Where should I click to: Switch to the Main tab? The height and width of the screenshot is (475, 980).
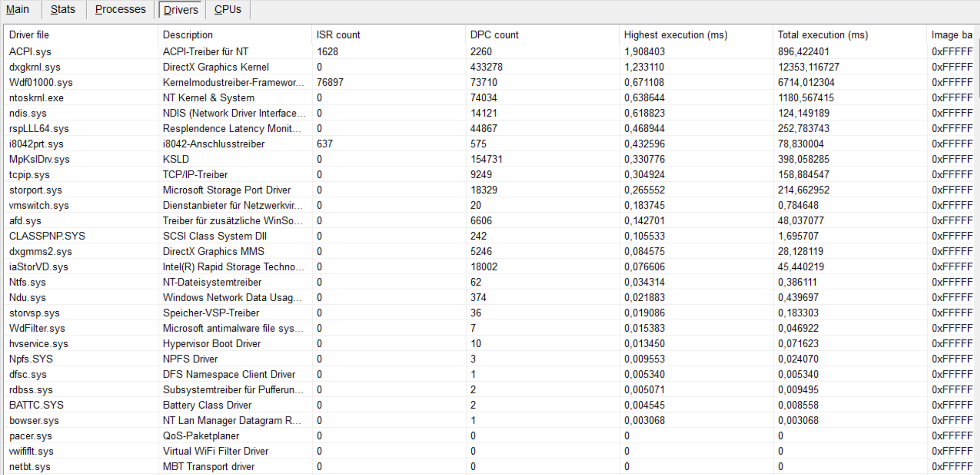[x=18, y=9]
